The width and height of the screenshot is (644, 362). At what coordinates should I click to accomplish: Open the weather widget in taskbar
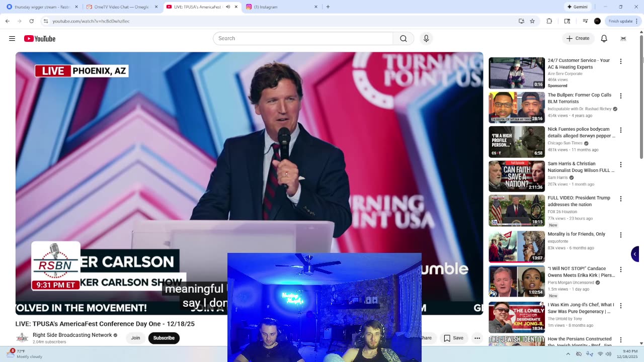25,354
